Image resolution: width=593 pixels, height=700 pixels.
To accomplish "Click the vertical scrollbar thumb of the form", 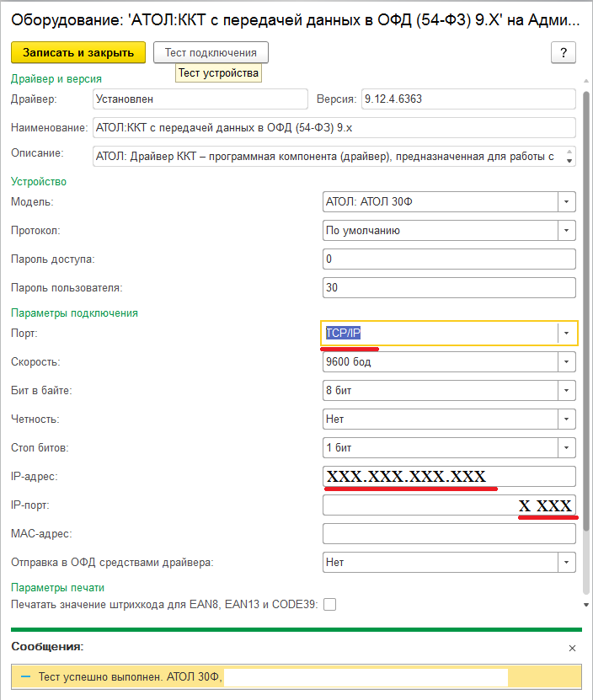I will coord(586,311).
